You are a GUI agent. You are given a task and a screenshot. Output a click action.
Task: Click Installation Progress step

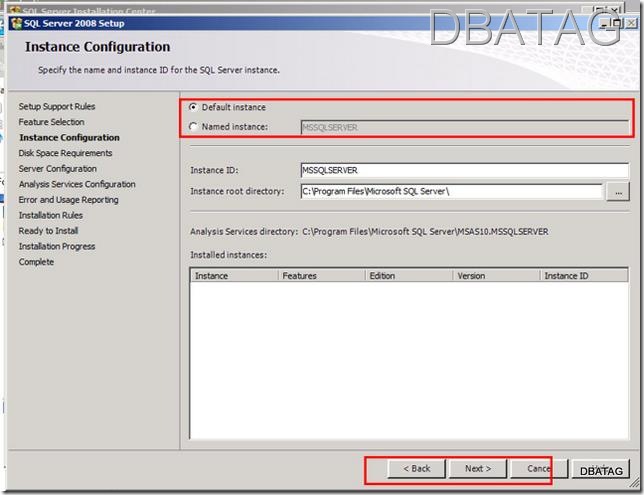coord(57,246)
